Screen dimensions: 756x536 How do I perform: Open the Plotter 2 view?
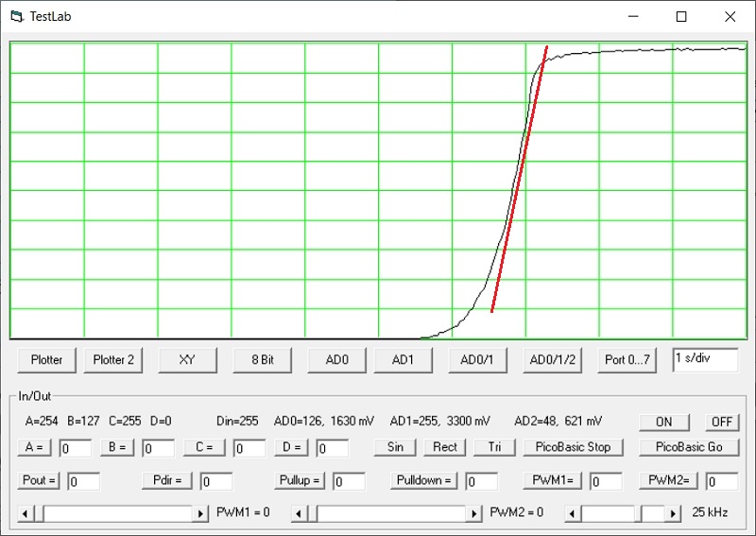coord(113,360)
